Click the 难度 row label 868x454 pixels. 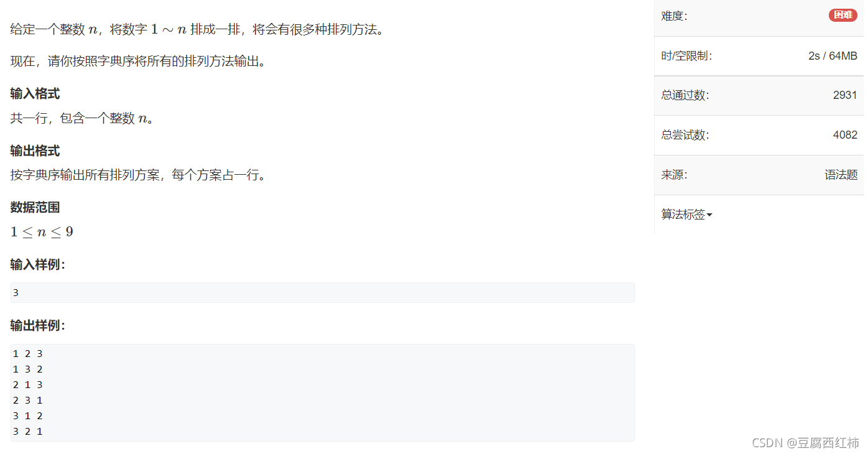(x=674, y=16)
